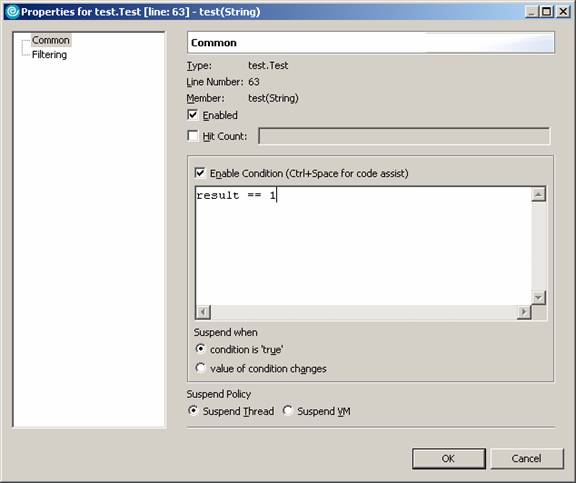This screenshot has width=576, height=483.
Task: Uncheck the Enabled checkbox
Action: (x=192, y=115)
